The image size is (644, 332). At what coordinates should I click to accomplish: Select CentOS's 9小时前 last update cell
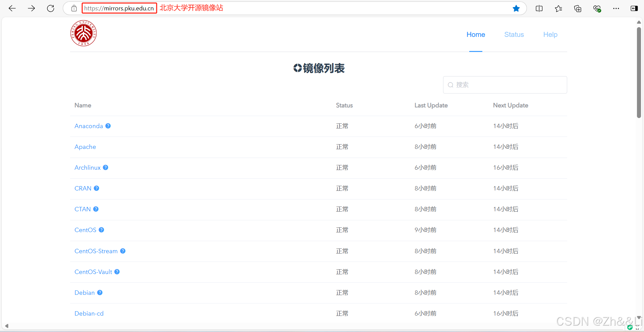(425, 230)
